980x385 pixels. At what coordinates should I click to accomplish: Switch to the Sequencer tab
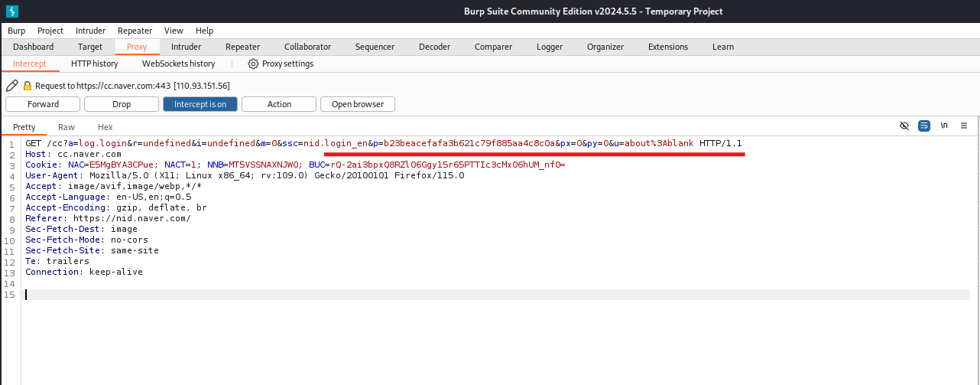pos(375,47)
